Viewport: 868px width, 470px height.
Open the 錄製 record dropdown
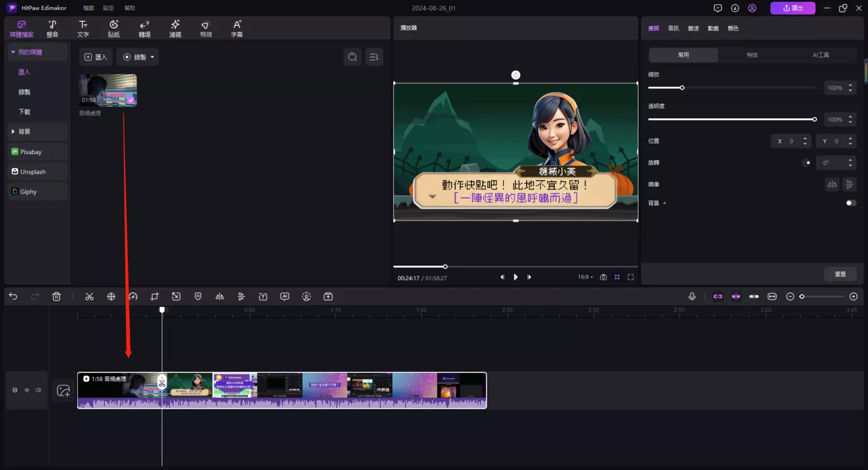pyautogui.click(x=138, y=57)
